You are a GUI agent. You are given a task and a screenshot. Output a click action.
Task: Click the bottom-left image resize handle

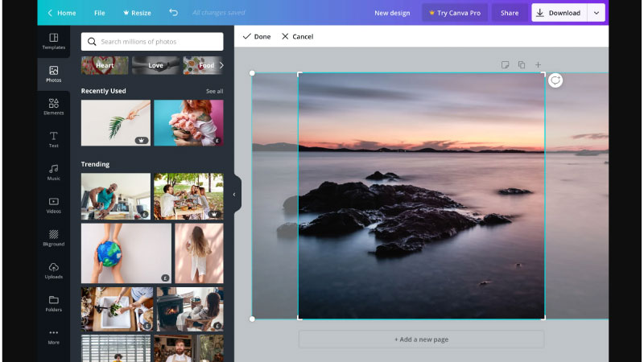[252, 319]
